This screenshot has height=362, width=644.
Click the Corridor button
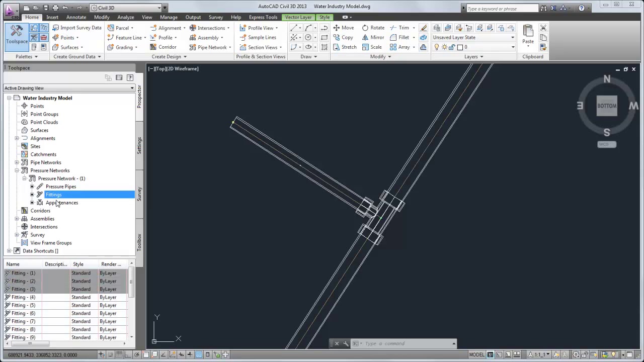point(163,47)
